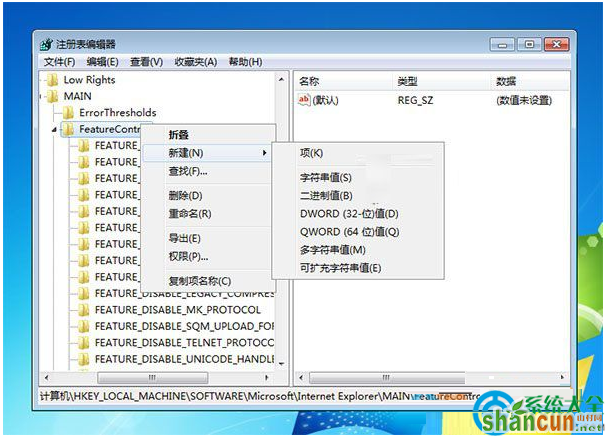Click the FEATURE_DISABLE_MK_PROTOCOL folder icon
Viewport: 607px width, 438px height.
[83, 310]
